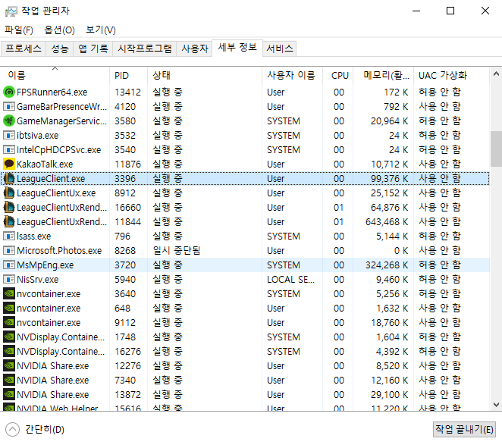Click nvcontainer.exe icon with PID 648
The image size is (502, 448).
(x=9, y=309)
